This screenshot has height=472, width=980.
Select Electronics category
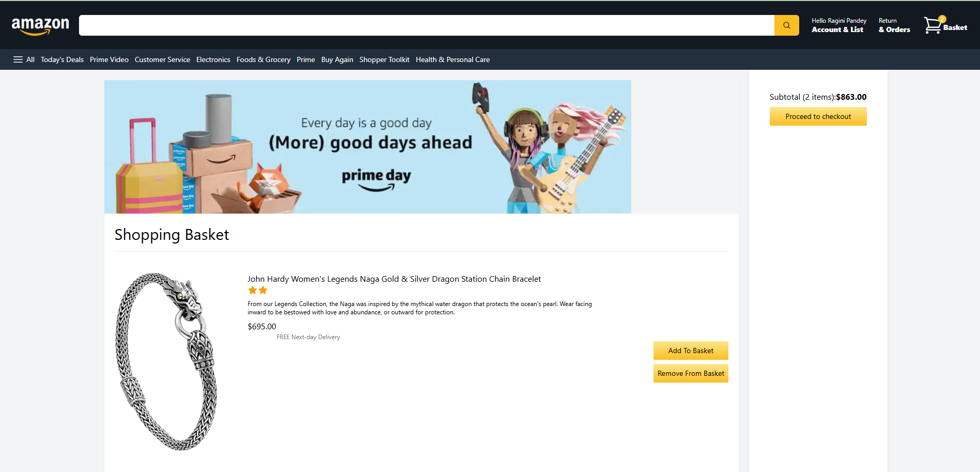click(213, 59)
